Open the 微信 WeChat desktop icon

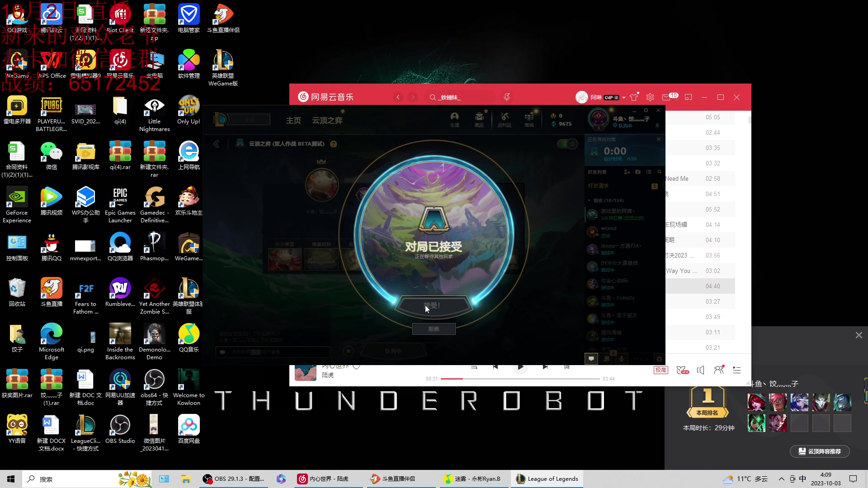[52, 155]
